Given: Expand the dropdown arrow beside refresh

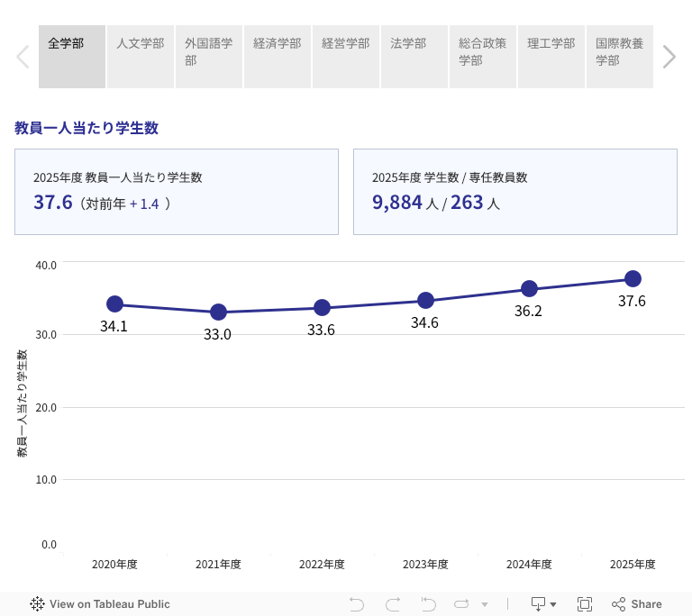Looking at the screenshot, I should pyautogui.click(x=485, y=605).
